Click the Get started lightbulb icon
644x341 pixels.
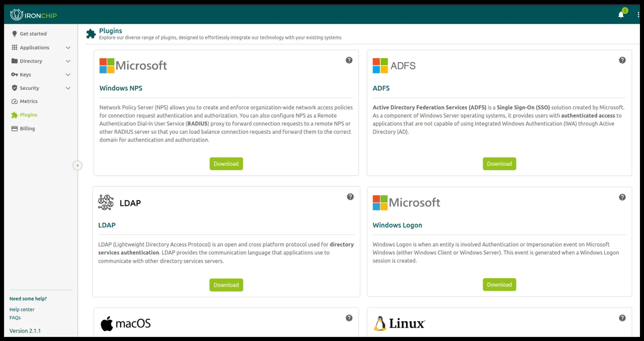pos(14,34)
